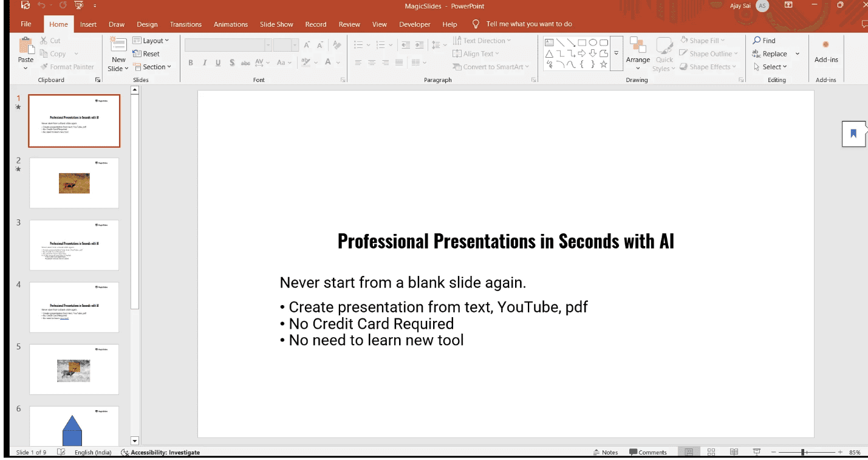The width and height of the screenshot is (868, 460).
Task: Open the Section dropdown
Action: (x=152, y=67)
